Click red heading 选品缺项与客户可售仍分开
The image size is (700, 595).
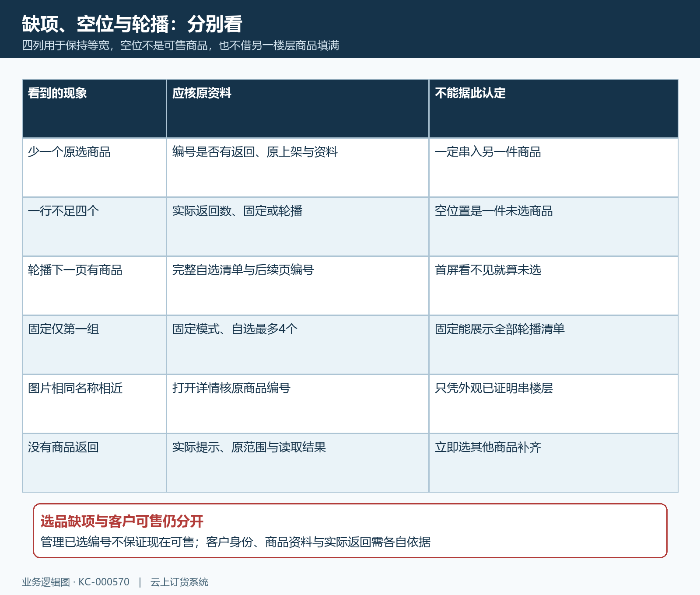click(x=122, y=521)
